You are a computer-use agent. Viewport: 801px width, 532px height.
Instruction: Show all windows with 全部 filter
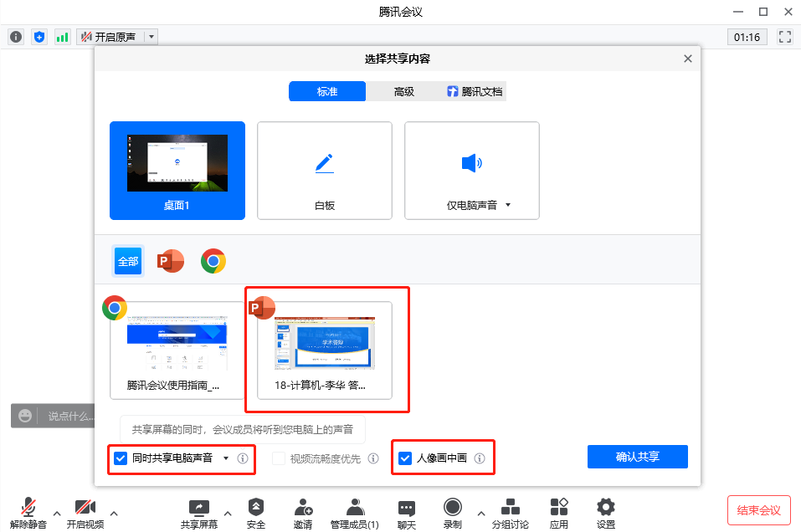128,261
